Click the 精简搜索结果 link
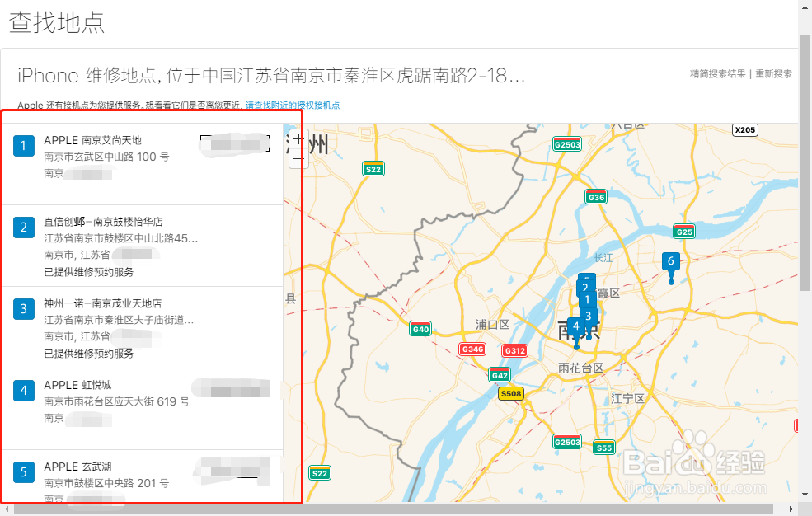The image size is (812, 516). tap(718, 73)
